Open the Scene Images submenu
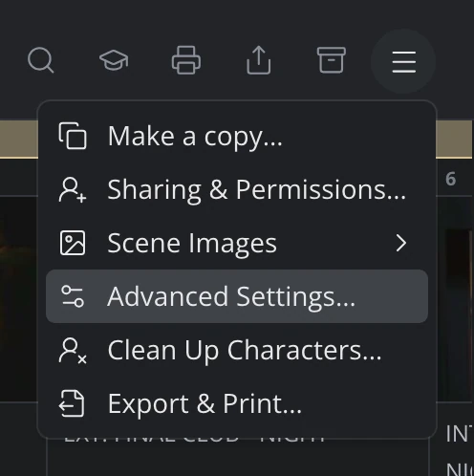 pyautogui.click(x=237, y=243)
